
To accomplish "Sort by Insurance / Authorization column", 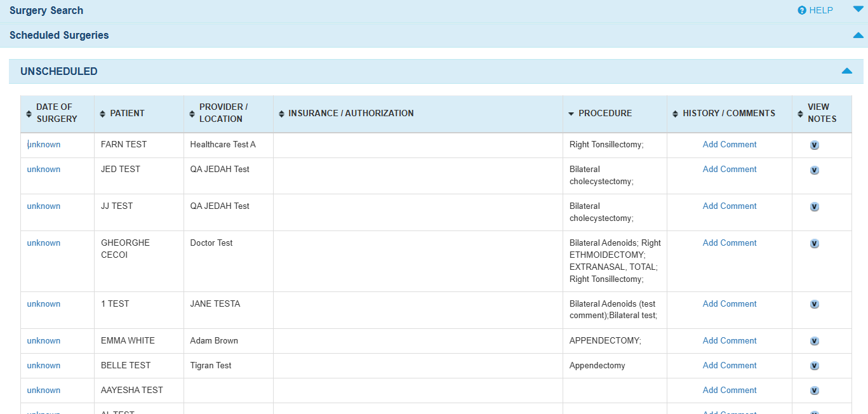I will 351,114.
